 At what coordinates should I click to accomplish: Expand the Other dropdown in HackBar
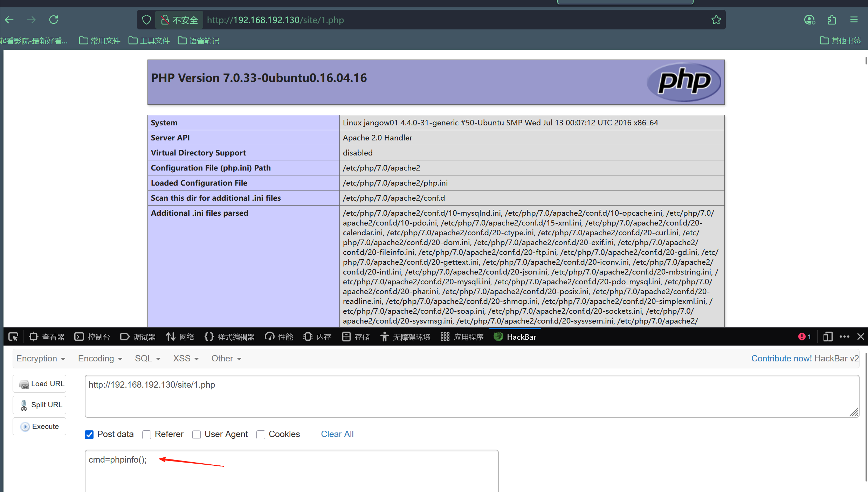(x=226, y=359)
